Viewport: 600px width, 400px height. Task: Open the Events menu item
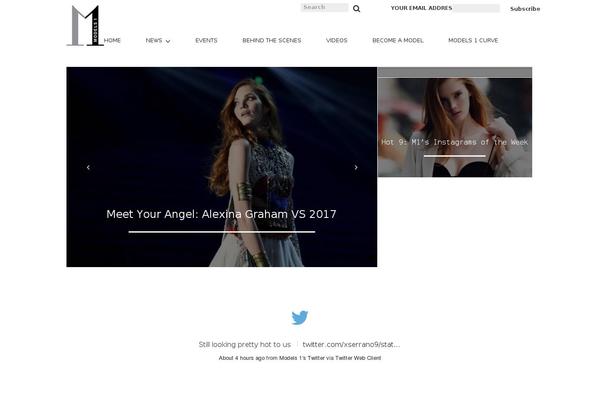click(206, 40)
